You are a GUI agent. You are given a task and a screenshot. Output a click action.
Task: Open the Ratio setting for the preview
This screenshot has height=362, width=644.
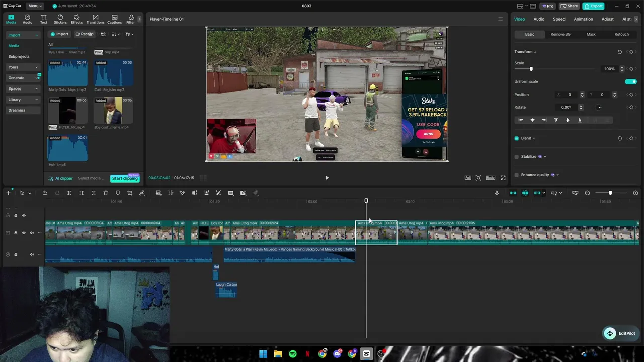pyautogui.click(x=491, y=178)
